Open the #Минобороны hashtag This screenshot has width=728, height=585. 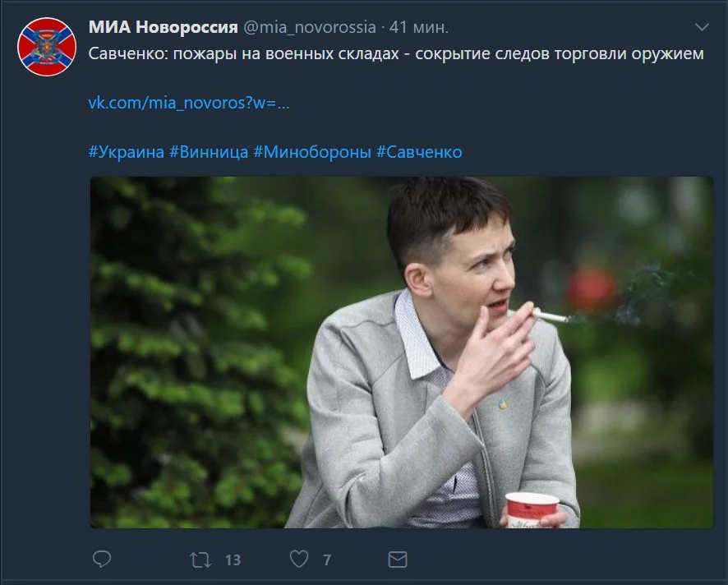312,152
